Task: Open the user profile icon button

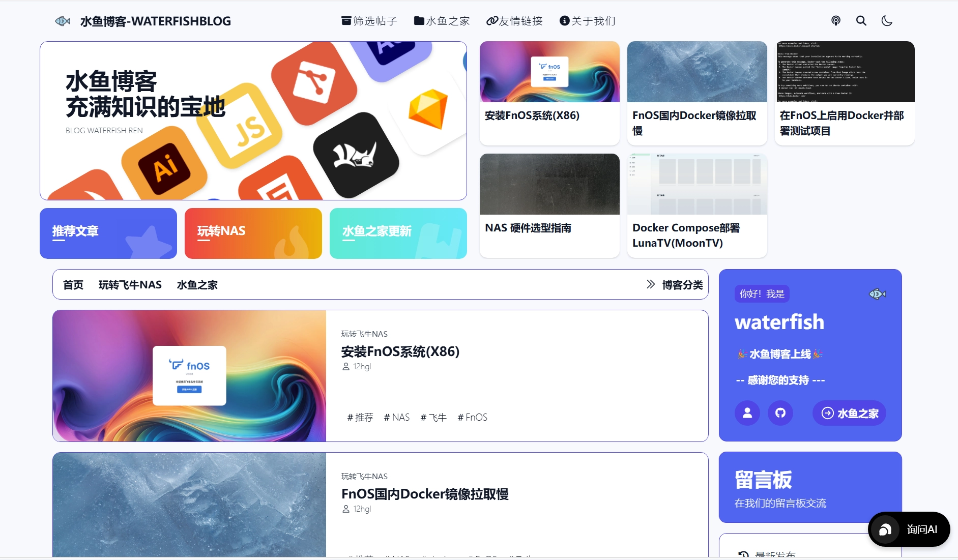Action: [747, 414]
